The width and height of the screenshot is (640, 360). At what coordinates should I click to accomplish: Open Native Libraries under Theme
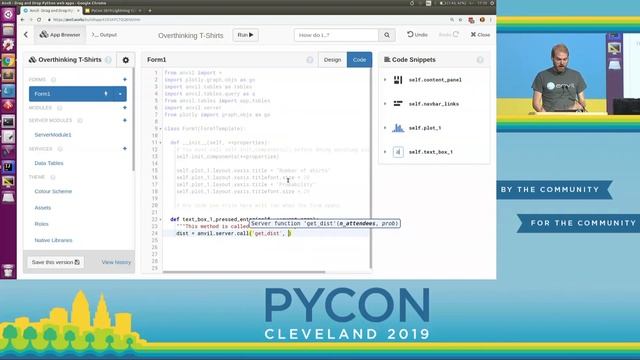(x=53, y=240)
